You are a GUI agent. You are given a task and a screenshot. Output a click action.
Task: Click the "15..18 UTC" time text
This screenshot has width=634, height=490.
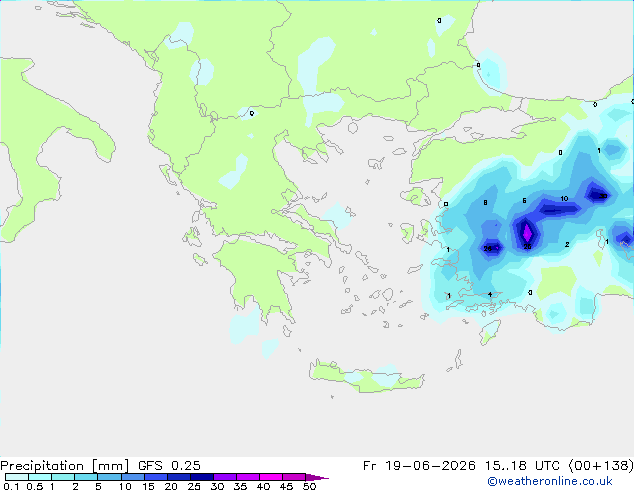(x=525, y=466)
